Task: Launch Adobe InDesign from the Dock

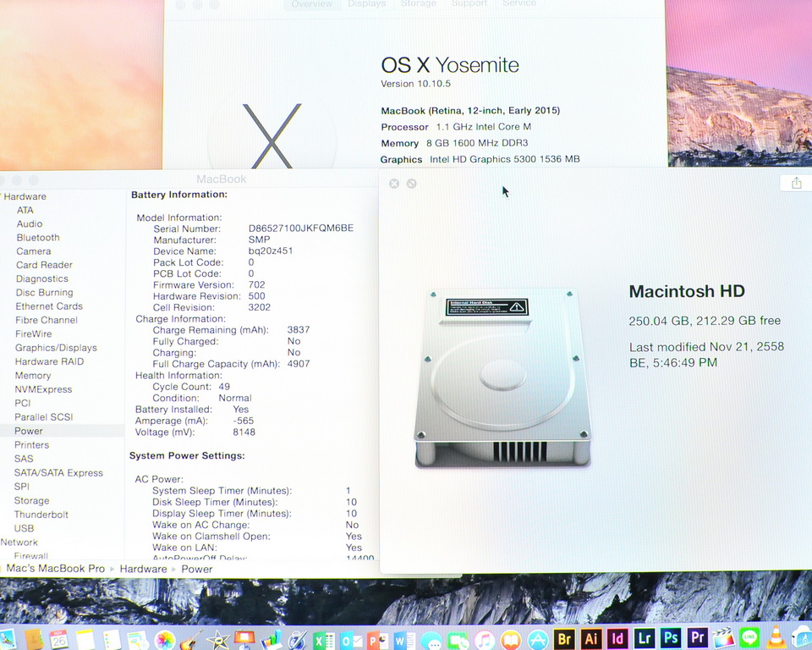Action: click(x=617, y=638)
